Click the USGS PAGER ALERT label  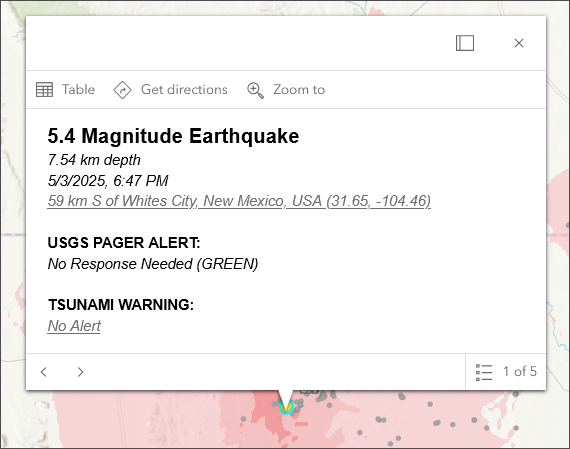tap(124, 243)
